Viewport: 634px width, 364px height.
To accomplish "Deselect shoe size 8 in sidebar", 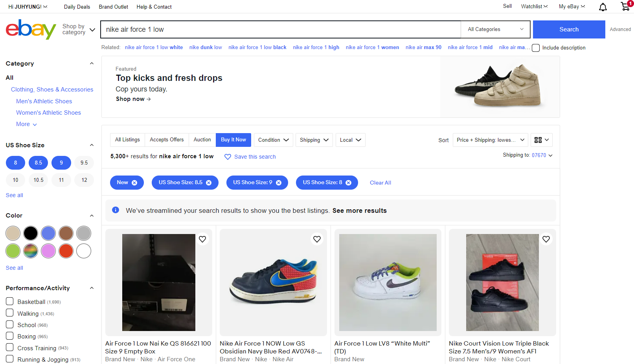I will pos(15,163).
